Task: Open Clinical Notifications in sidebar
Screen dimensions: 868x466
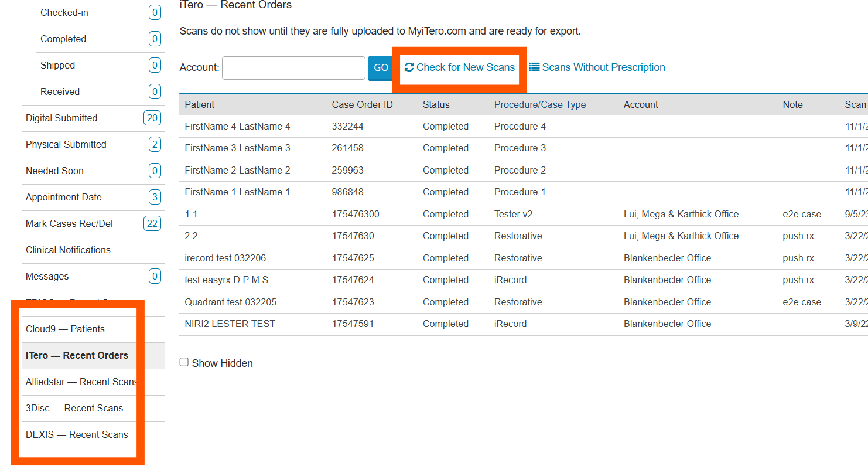Action: (x=68, y=250)
